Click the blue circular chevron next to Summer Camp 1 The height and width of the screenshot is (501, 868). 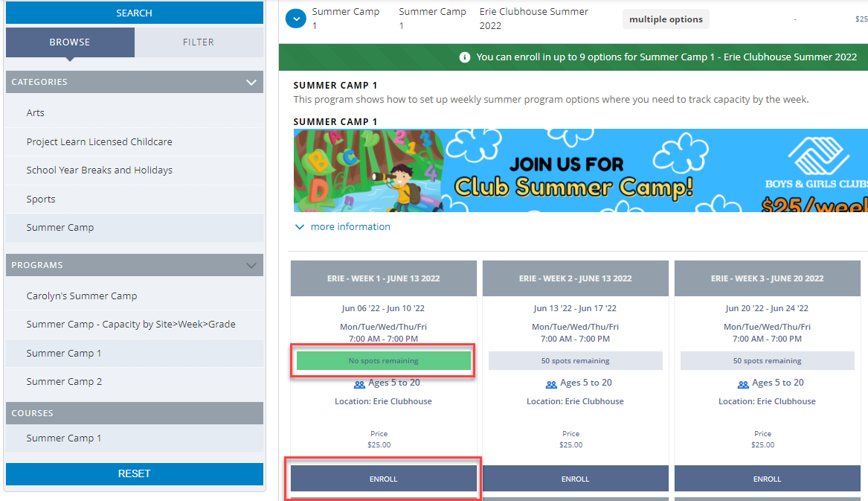point(295,18)
